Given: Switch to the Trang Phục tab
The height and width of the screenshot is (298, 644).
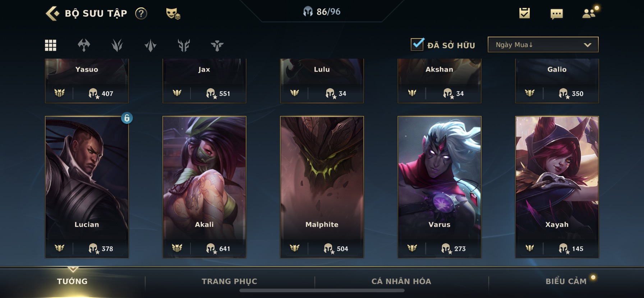Looking at the screenshot, I should pyautogui.click(x=229, y=281).
